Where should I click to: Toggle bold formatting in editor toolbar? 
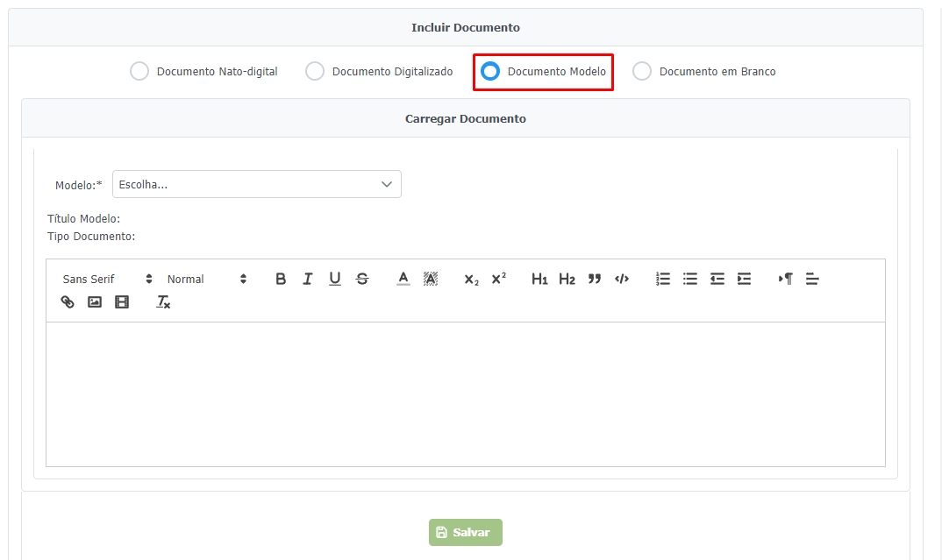281,279
